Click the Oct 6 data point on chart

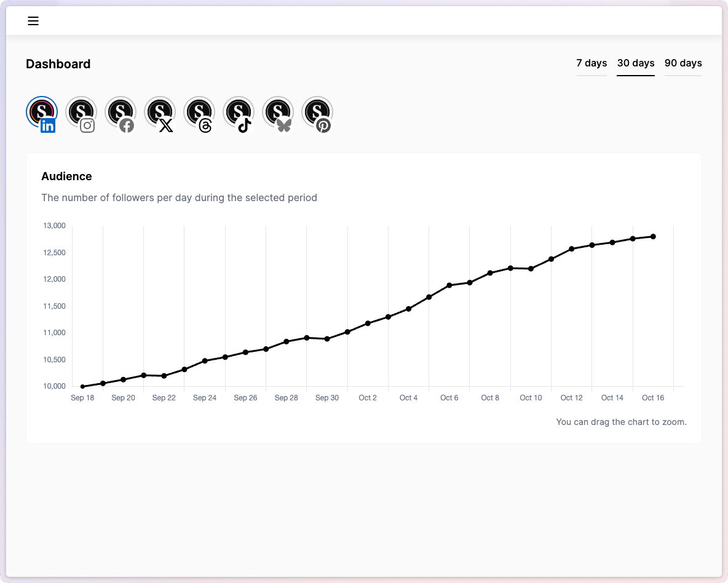click(x=449, y=285)
